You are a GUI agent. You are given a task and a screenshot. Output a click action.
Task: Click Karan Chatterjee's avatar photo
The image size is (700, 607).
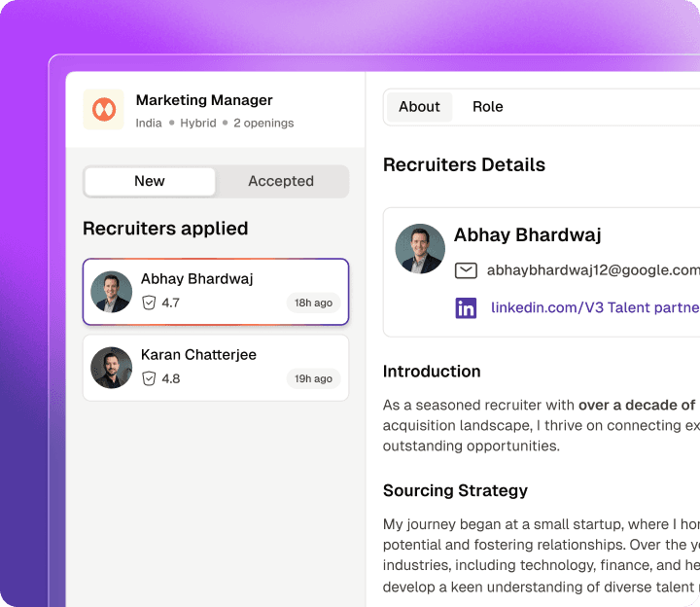(x=111, y=368)
